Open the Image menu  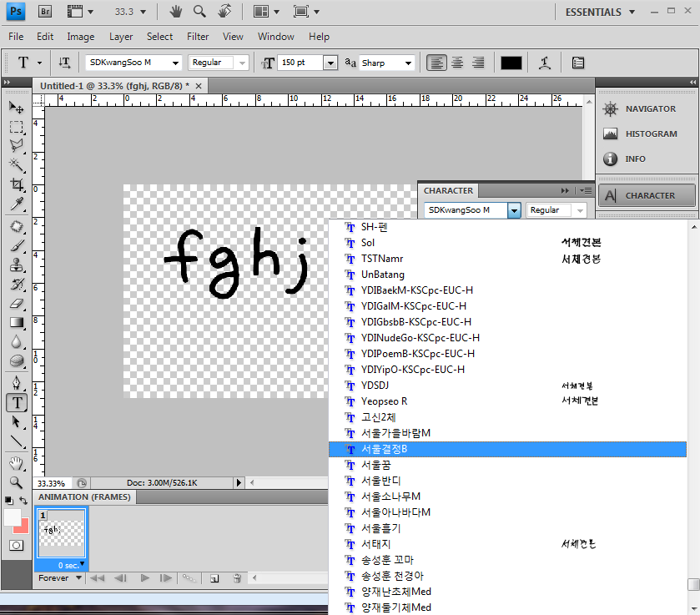point(81,37)
